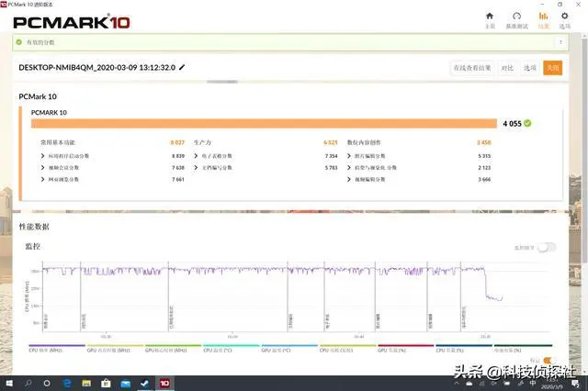Expand the row with score 5 783

(196, 167)
